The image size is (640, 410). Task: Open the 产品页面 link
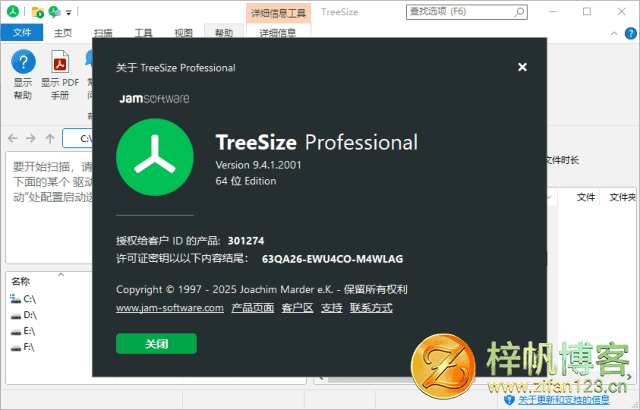coord(252,308)
